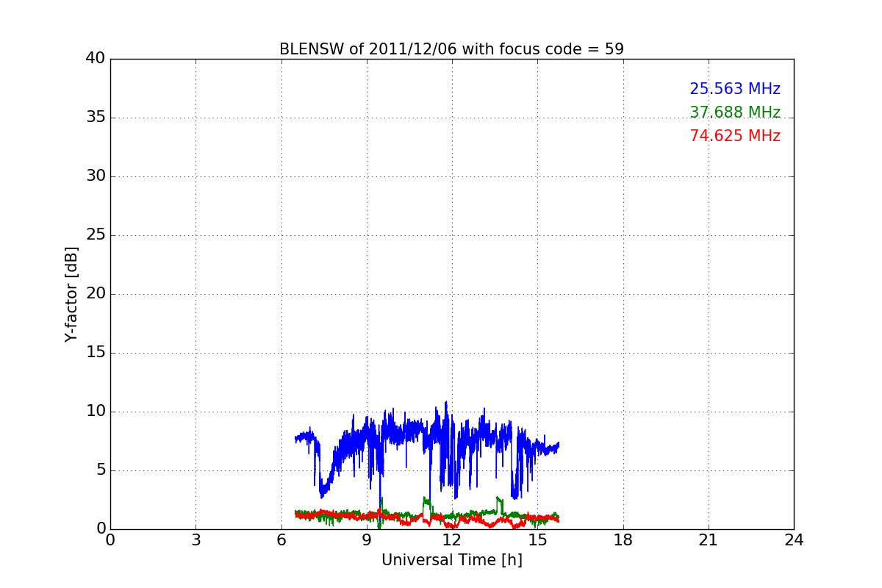The width and height of the screenshot is (882, 588).
Task: Select the green 37.688 MHz legend label
Action: pos(735,112)
